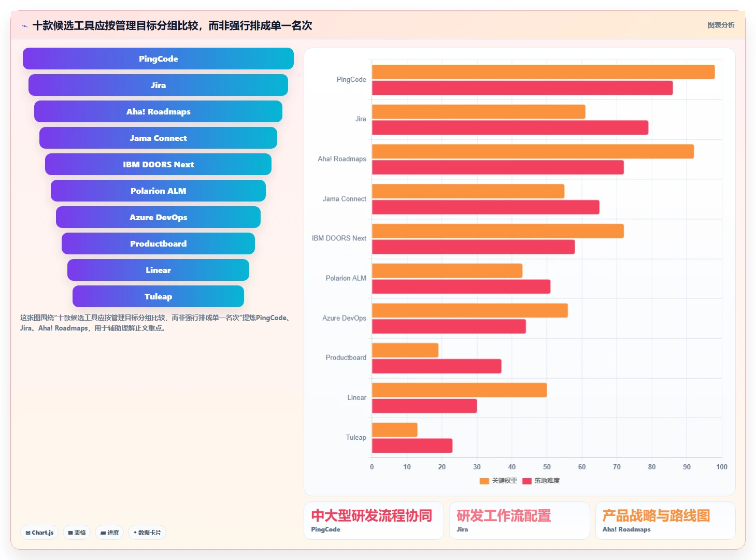Click Productboard red bar in chart
Screen dimensions: 756x560
[x=437, y=366]
